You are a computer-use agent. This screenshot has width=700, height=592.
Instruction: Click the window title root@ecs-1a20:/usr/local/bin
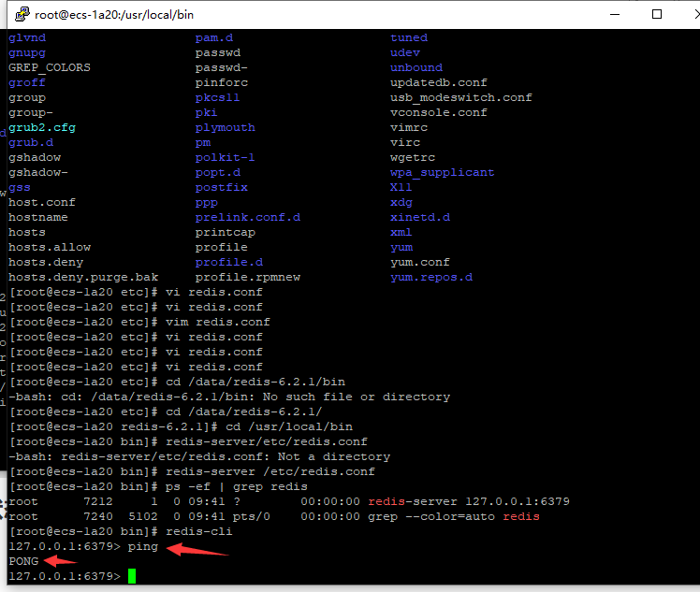click(x=114, y=15)
